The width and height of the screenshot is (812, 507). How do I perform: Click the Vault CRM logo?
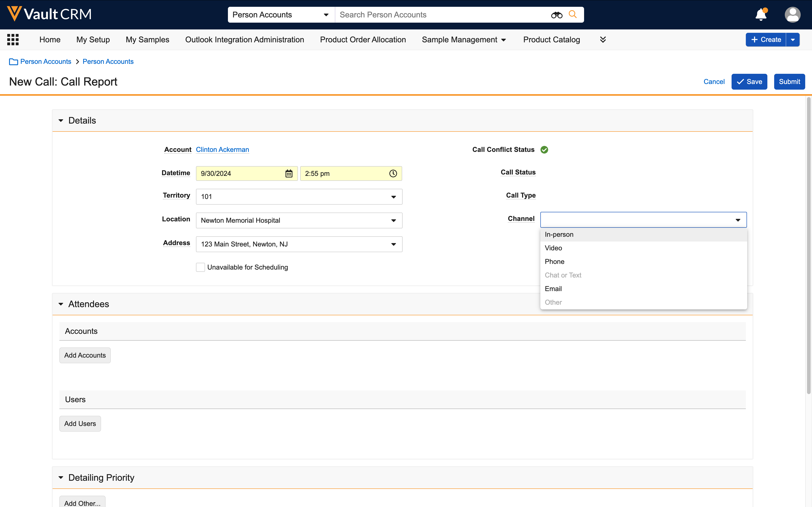pyautogui.click(x=49, y=14)
